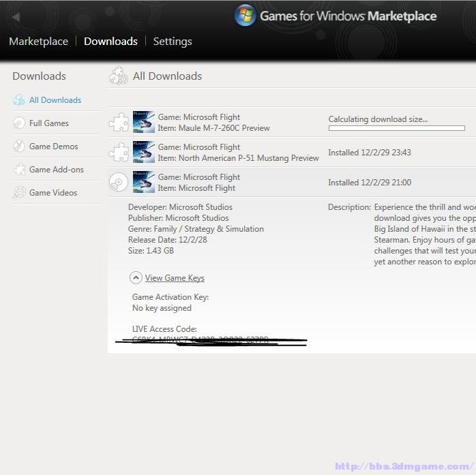476x475 pixels.
Task: Click the P-51 Mustang Preview thumbnail
Action: [x=144, y=152]
